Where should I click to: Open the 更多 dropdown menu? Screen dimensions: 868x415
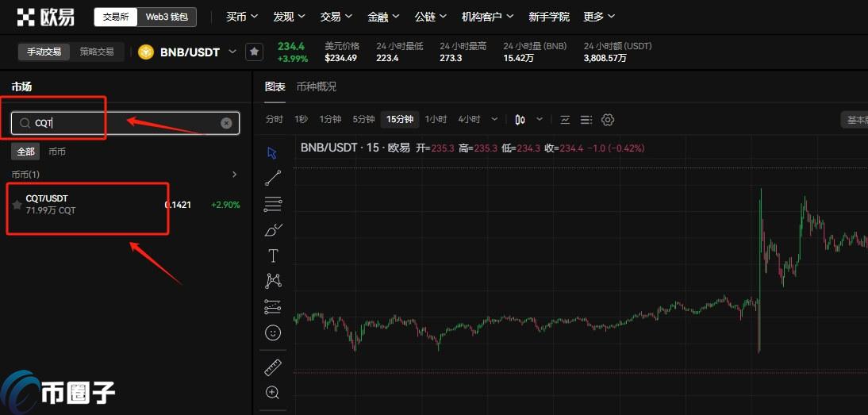tap(599, 17)
